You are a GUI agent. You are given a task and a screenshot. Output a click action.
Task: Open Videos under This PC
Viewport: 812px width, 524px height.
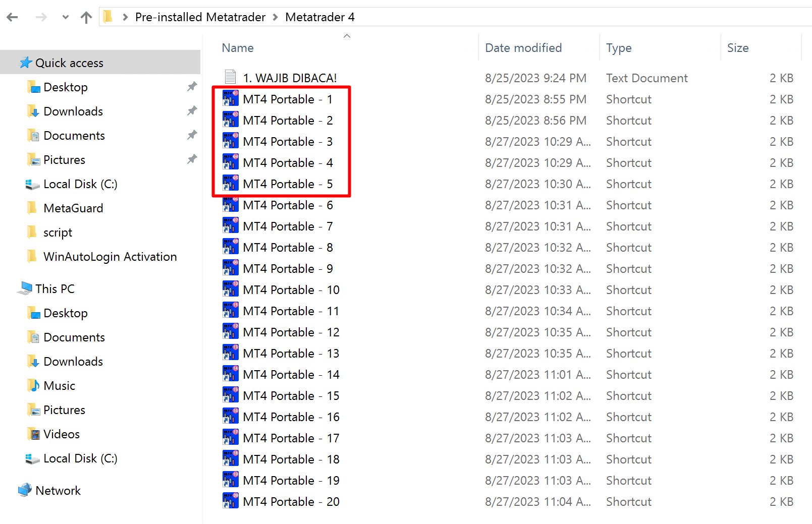62,434
